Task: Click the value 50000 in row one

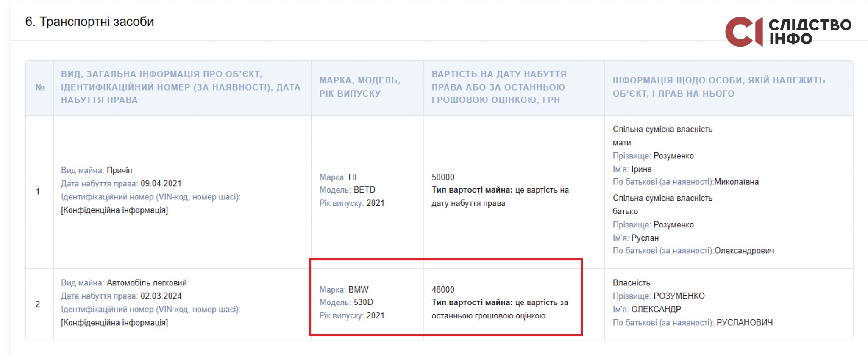Action: 443,177
